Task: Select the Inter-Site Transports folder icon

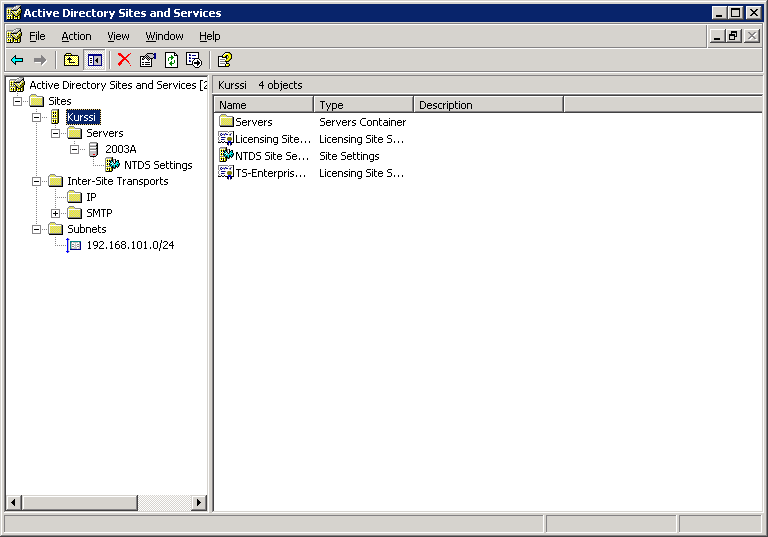Action: click(55, 181)
